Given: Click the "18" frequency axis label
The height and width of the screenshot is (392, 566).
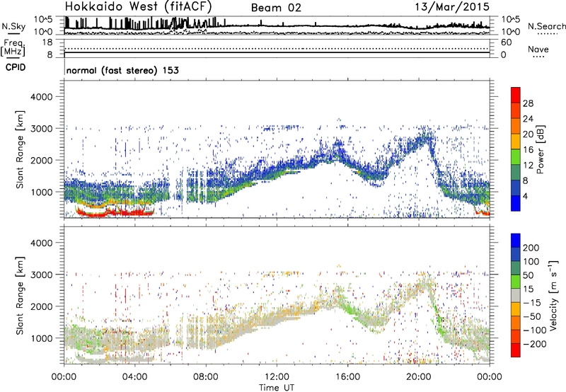Looking at the screenshot, I should pos(47,42).
